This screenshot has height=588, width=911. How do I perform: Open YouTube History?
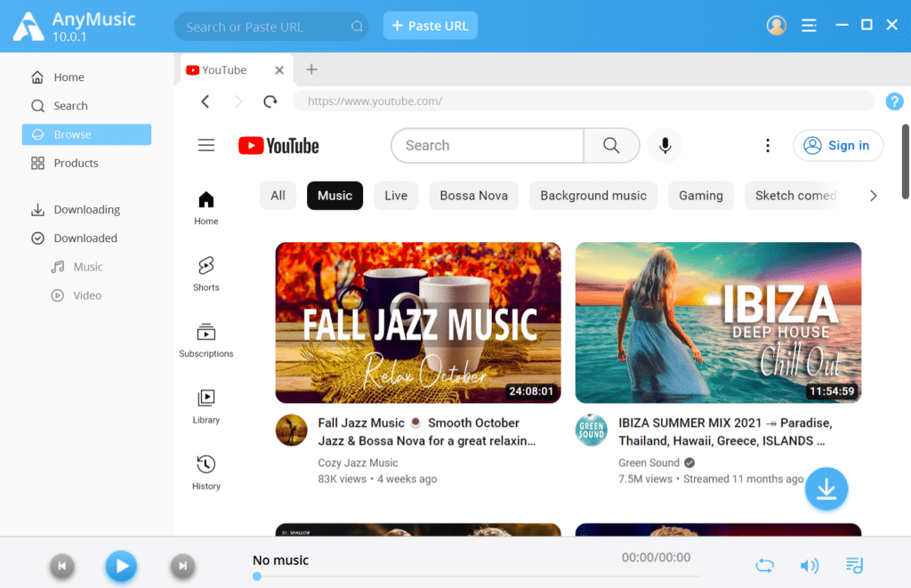206,473
